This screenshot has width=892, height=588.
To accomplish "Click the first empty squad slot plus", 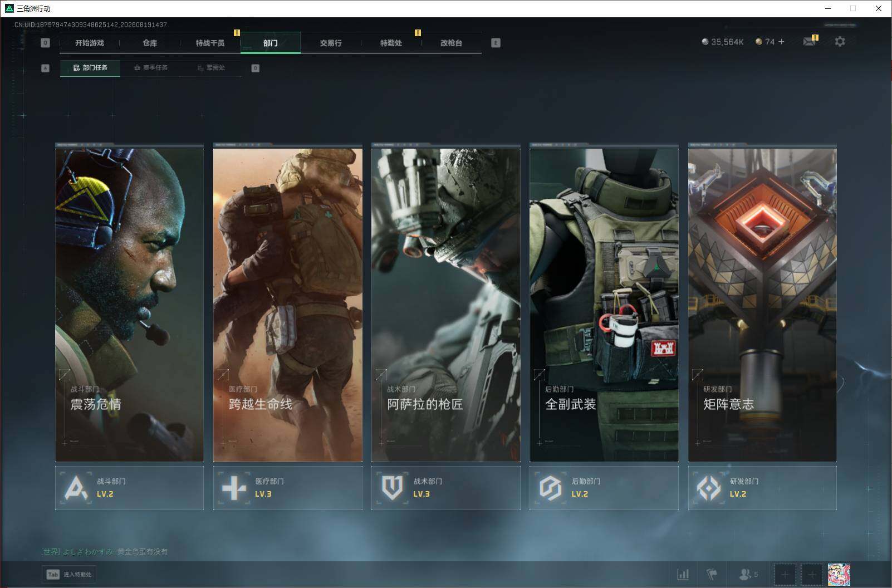I will coord(785,574).
